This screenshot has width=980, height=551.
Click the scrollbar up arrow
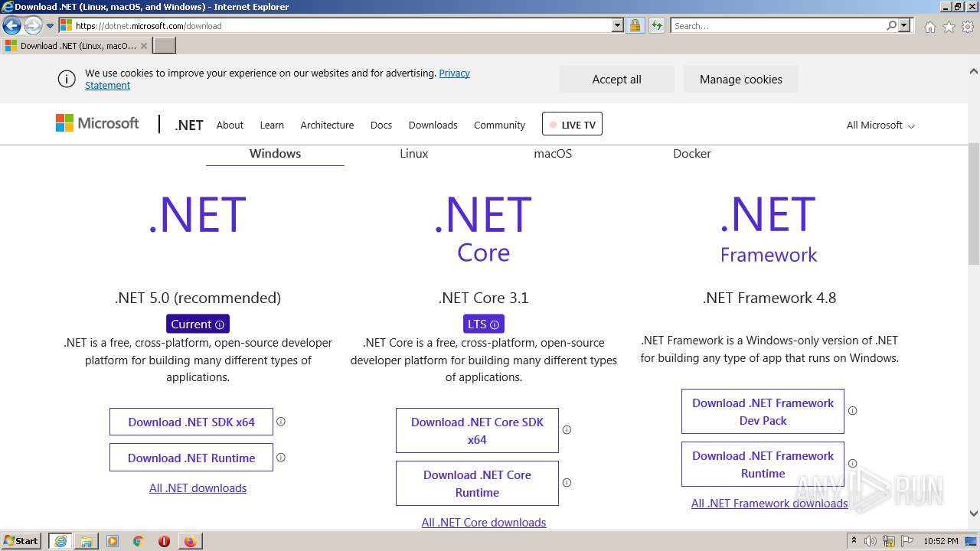coord(973,71)
